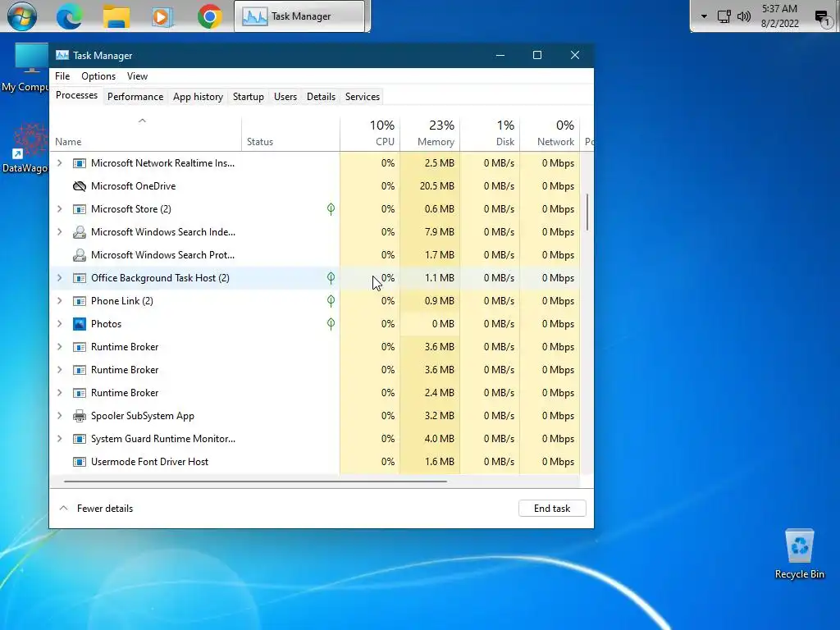The image size is (840, 630).
Task: Open the media player taskbar icon
Action: tap(162, 16)
